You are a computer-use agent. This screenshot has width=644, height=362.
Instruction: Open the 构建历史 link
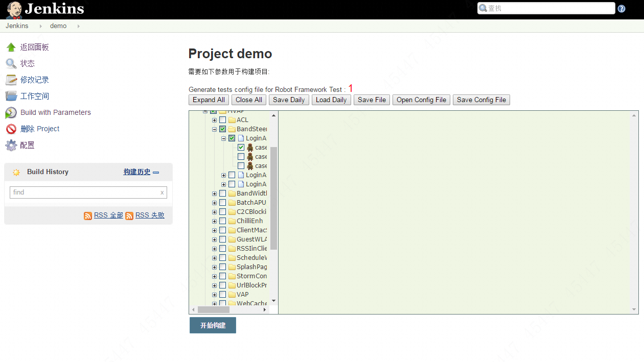pyautogui.click(x=137, y=172)
